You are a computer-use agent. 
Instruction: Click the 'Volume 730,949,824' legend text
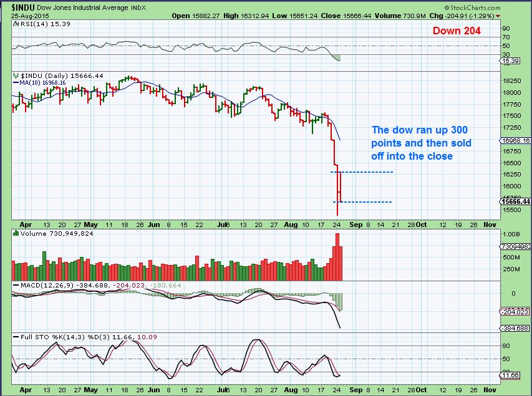pyautogui.click(x=57, y=233)
